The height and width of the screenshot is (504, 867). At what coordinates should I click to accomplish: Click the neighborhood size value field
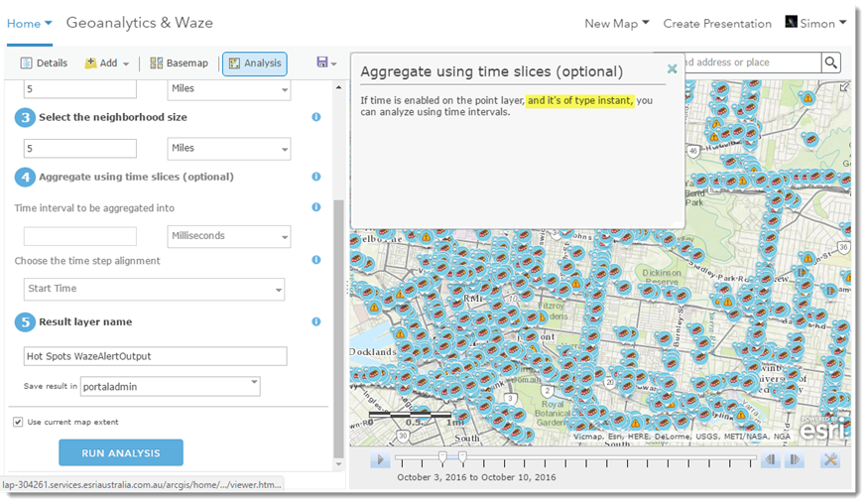tap(80, 148)
